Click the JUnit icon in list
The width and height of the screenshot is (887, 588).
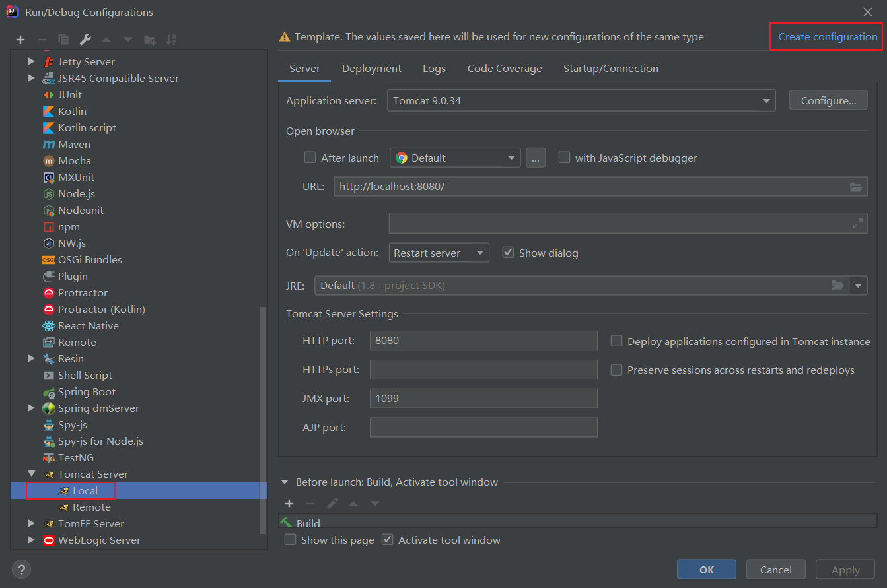49,94
